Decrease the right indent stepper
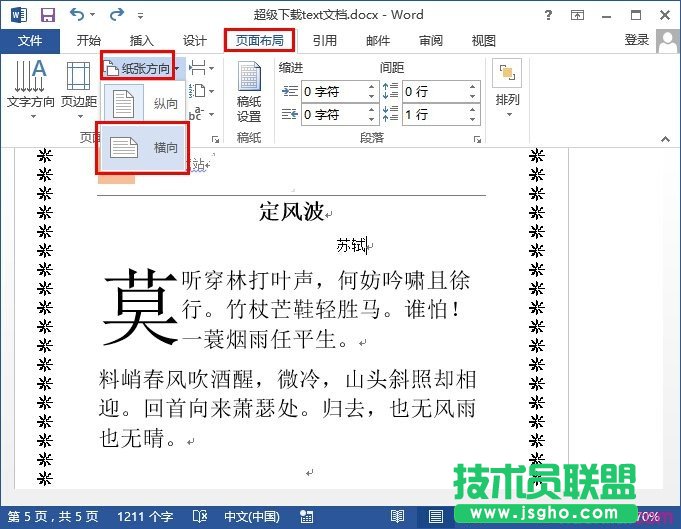The width and height of the screenshot is (681, 529). tap(371, 119)
